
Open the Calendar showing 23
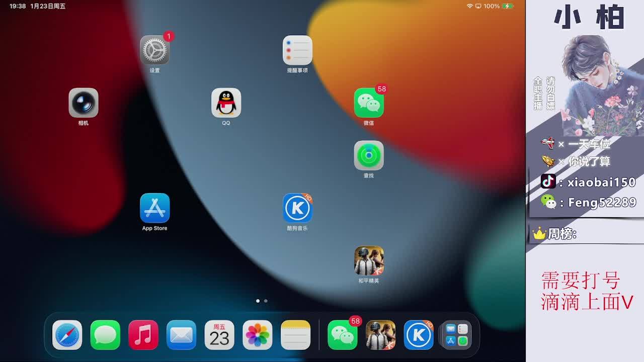[219, 335]
